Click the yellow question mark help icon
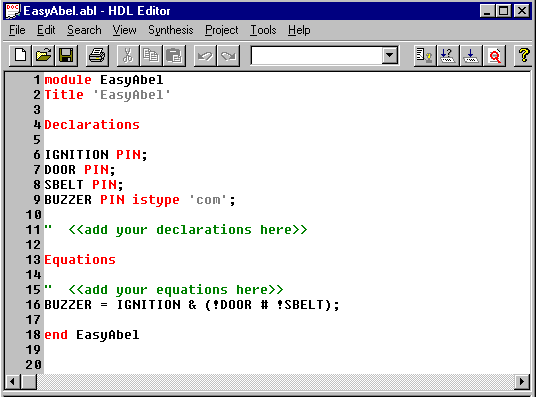 point(524,56)
